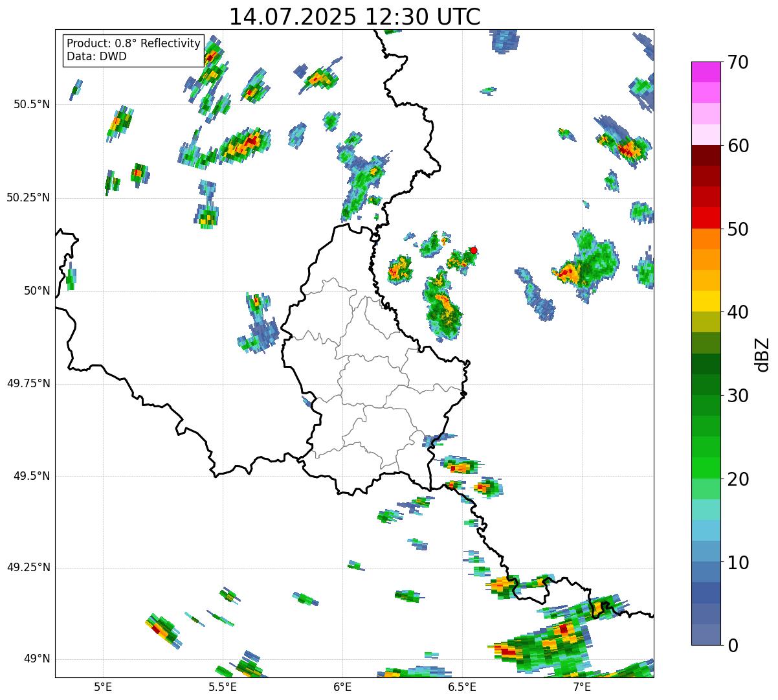
Task: Click the 50 colorbar tick label
Action: tap(737, 229)
